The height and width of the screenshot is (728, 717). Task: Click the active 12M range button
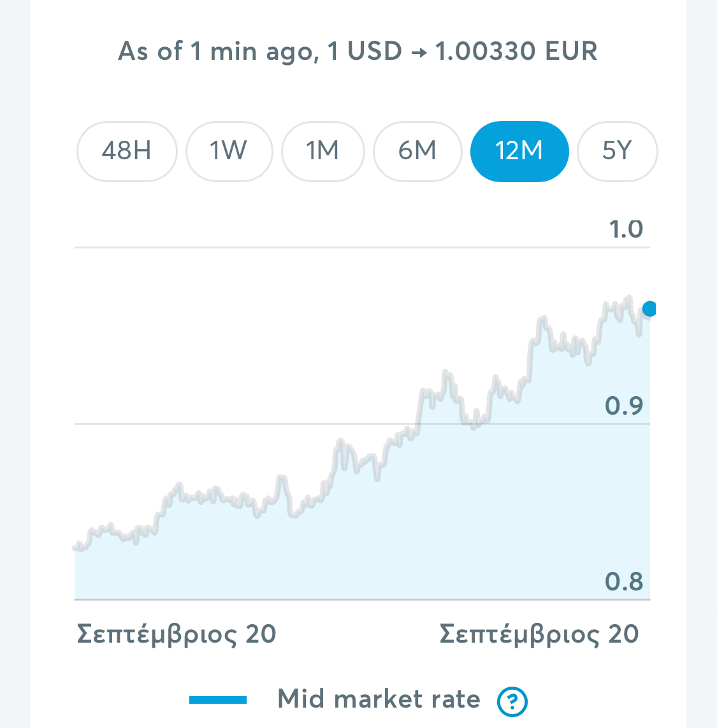pos(519,152)
